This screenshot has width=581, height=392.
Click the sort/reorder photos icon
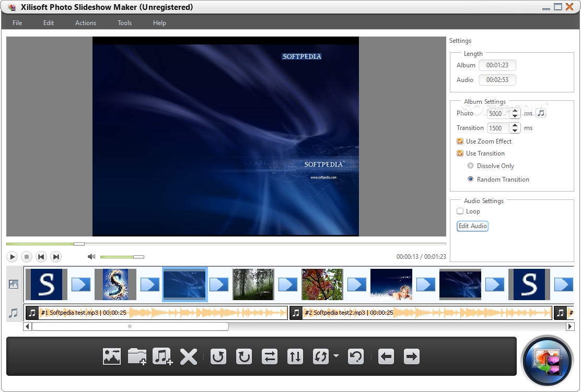point(320,357)
